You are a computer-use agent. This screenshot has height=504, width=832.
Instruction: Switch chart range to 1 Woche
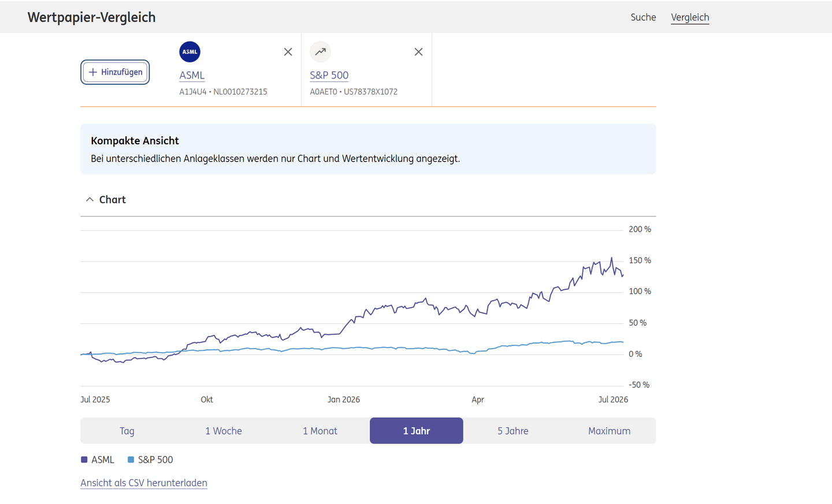coord(224,431)
